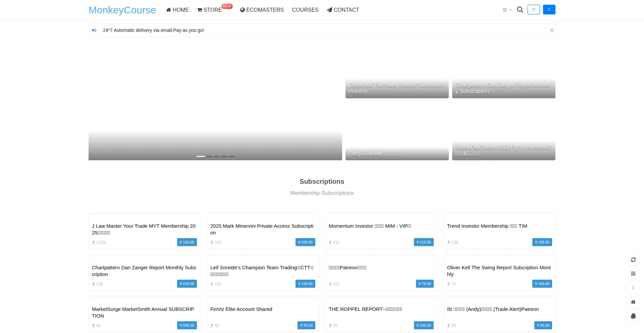Click the outlined login button in header
The height and width of the screenshot is (333, 644).
534,10
